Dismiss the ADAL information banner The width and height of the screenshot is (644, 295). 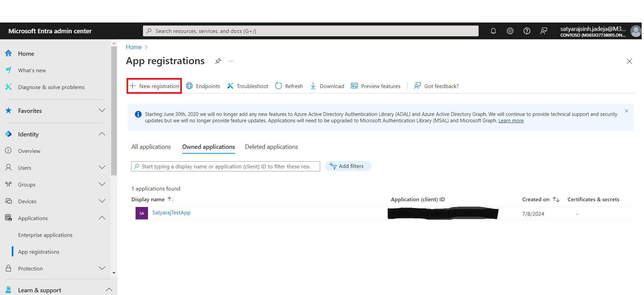(627, 111)
